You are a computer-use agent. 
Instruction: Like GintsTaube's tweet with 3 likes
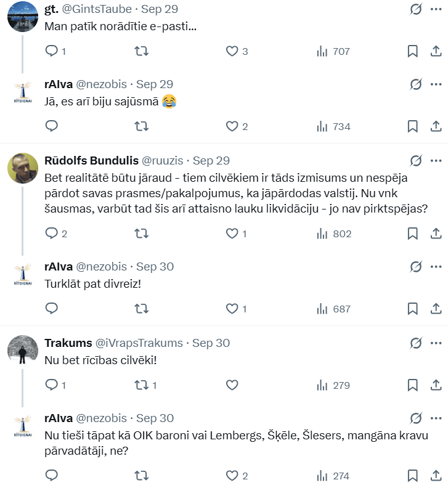pos(232,52)
